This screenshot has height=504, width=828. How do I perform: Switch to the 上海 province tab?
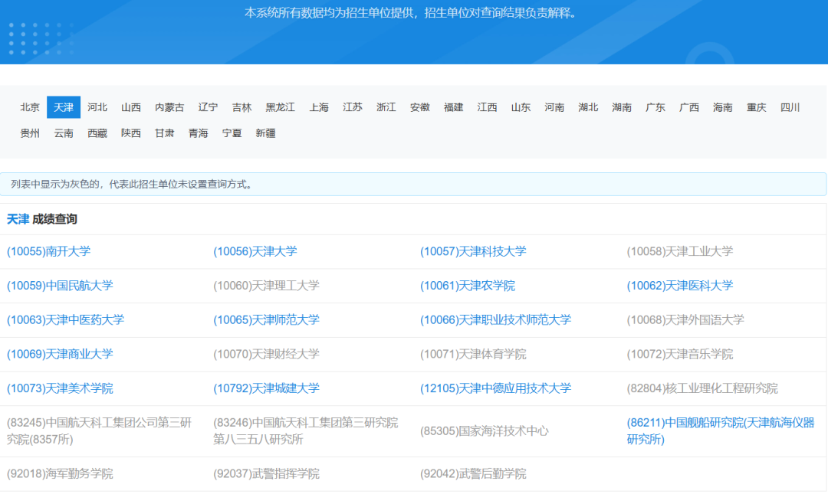[x=319, y=107]
